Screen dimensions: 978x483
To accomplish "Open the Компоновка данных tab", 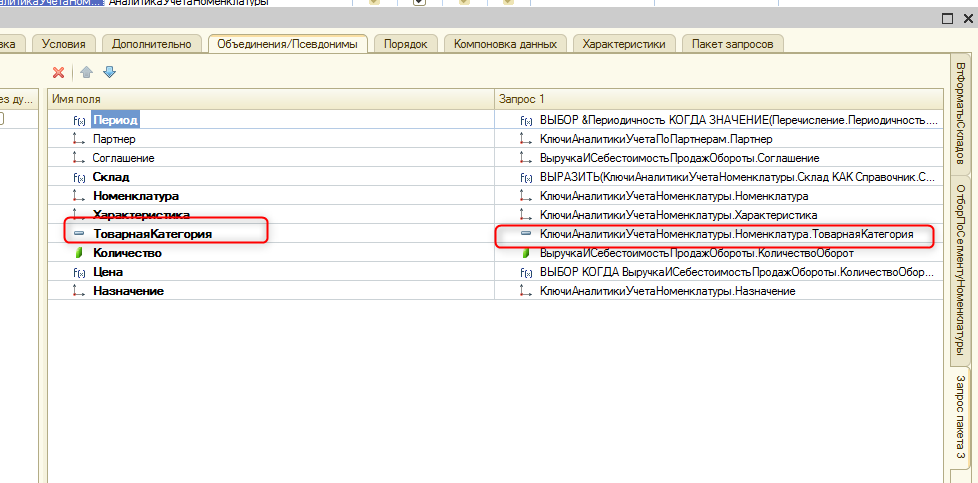I will tap(505, 44).
